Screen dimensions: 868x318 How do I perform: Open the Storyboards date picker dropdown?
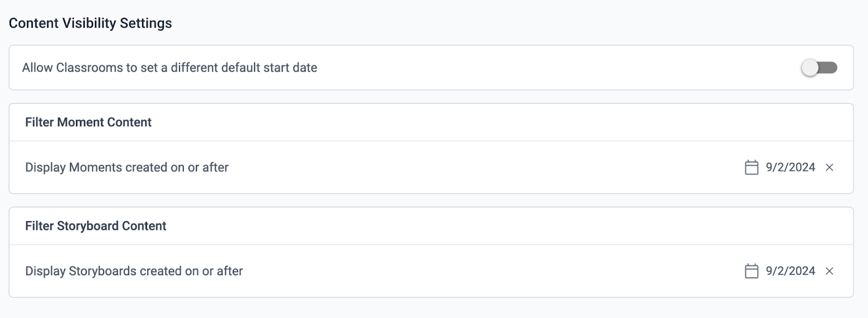coord(780,271)
